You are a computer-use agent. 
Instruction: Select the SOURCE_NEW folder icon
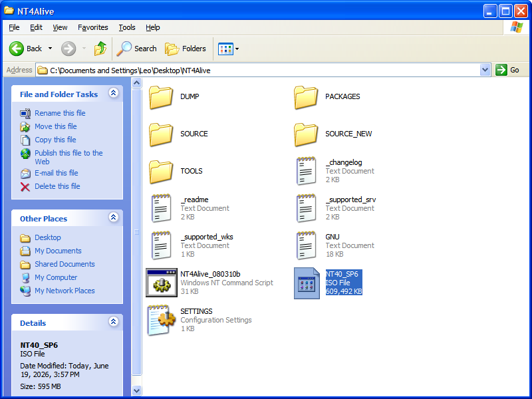[306, 135]
